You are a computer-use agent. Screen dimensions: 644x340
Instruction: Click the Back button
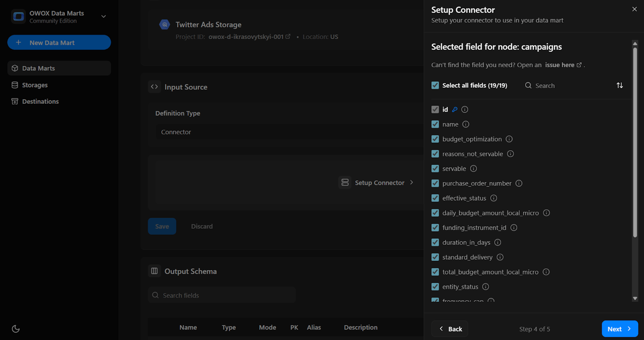[450, 329]
